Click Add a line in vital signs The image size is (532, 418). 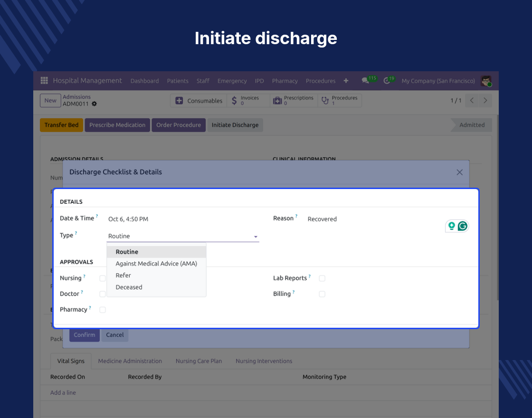point(63,392)
